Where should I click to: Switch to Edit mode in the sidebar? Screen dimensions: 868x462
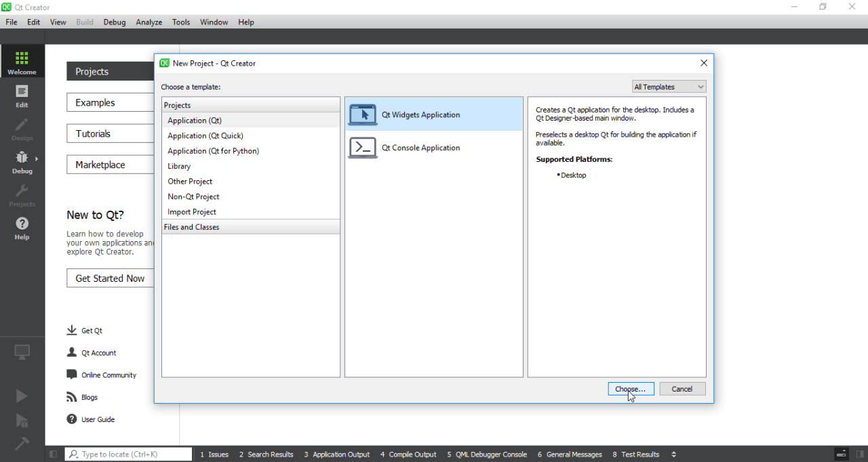click(22, 95)
